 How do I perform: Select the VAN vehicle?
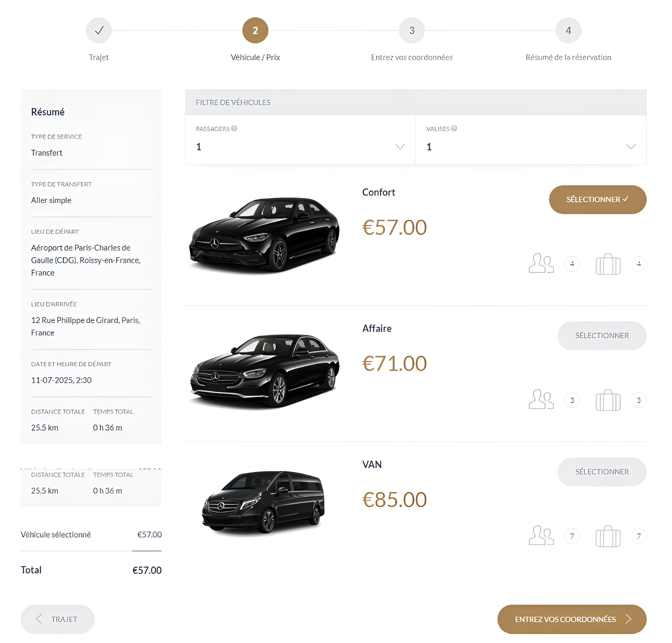[x=602, y=472]
